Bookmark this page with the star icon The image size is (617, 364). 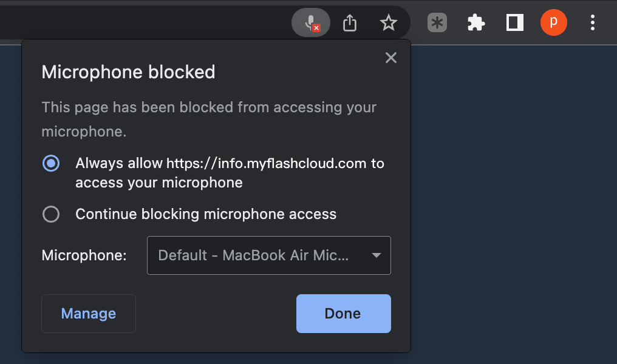[389, 23]
